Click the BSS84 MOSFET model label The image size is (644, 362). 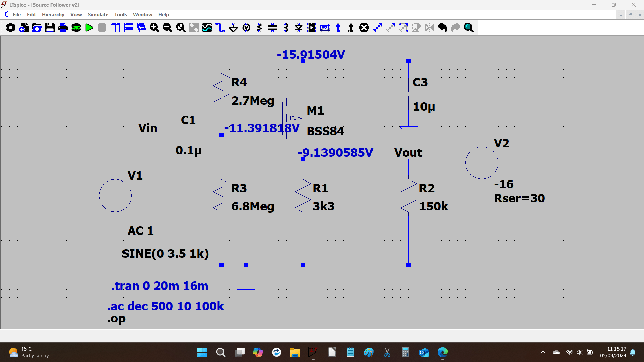(x=326, y=131)
